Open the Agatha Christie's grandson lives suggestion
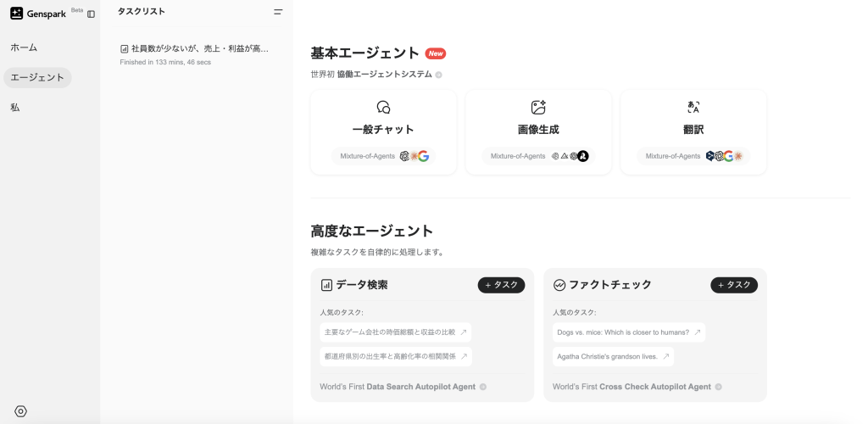Viewport: 868px width, 424px height. coord(613,356)
